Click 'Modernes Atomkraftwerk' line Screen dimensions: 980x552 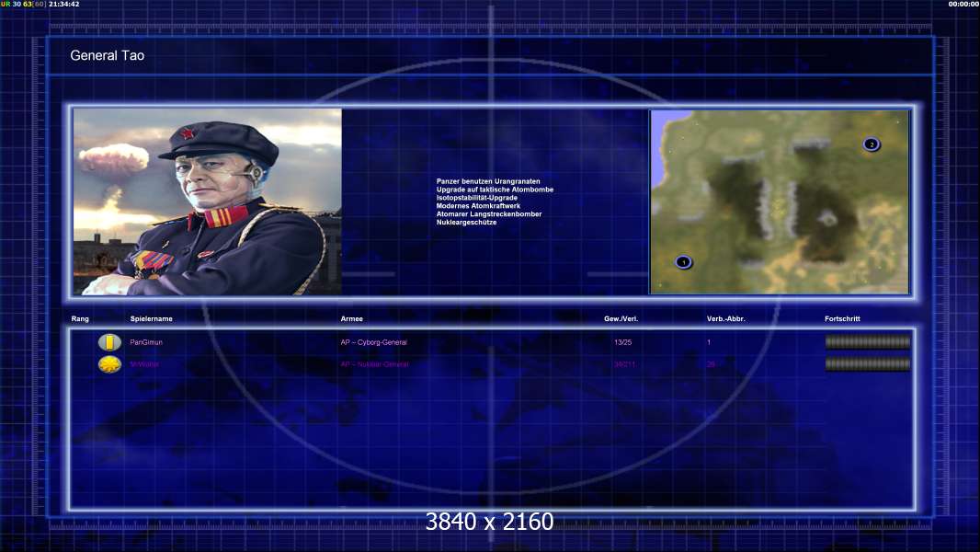(478, 206)
